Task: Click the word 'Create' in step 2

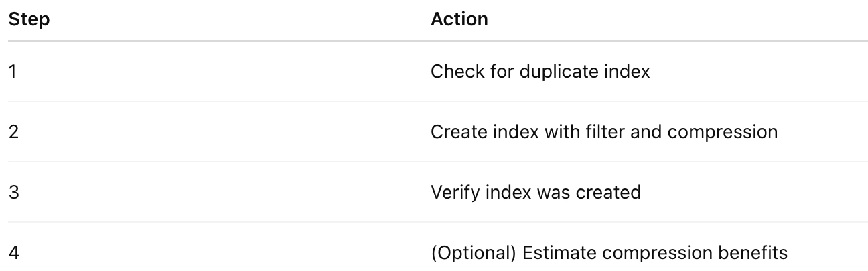Action: pyautogui.click(x=459, y=131)
